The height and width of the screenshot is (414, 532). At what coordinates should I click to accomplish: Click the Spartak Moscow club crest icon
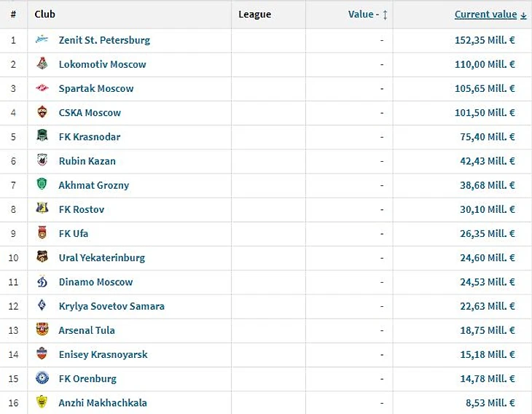[x=42, y=88]
